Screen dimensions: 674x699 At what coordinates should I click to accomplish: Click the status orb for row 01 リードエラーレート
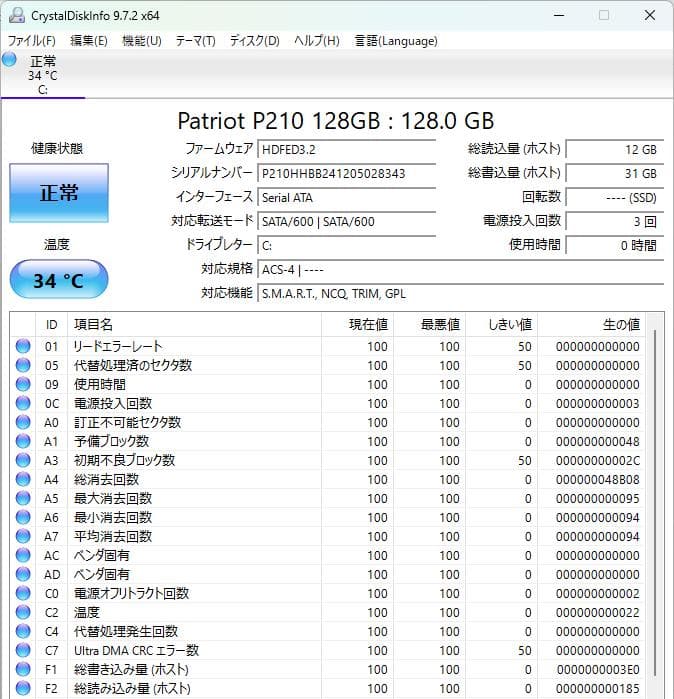(x=23, y=346)
